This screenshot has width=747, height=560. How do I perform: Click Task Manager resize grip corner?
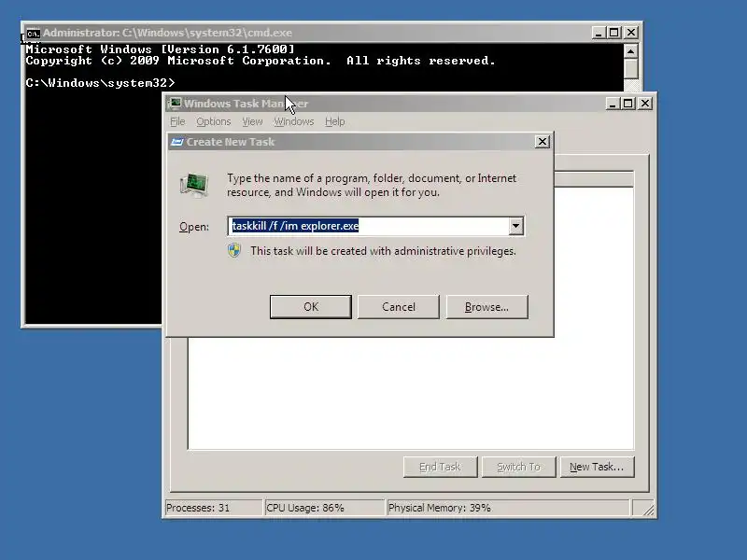coord(648,510)
